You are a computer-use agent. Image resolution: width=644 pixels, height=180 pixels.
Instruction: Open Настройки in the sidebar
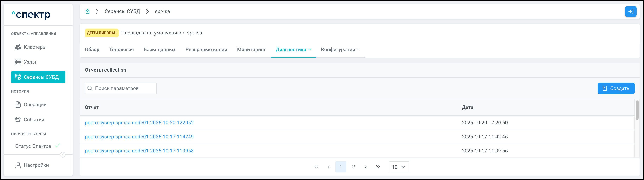36,165
